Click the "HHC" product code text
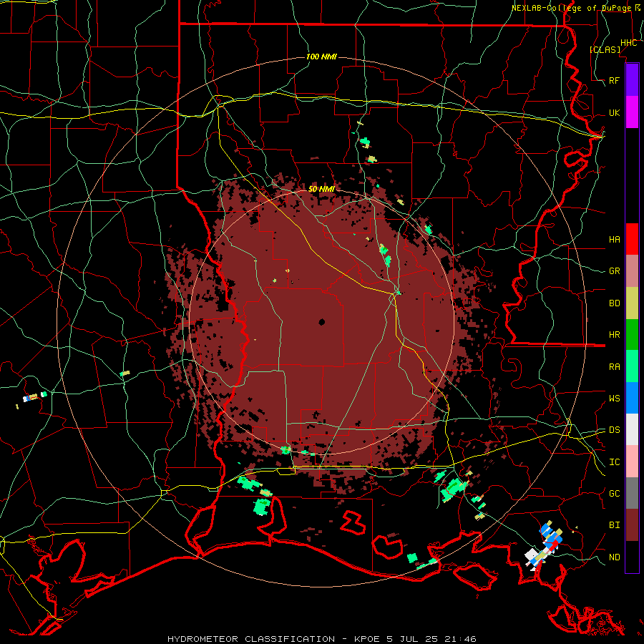The height and width of the screenshot is (644, 644). click(x=628, y=43)
